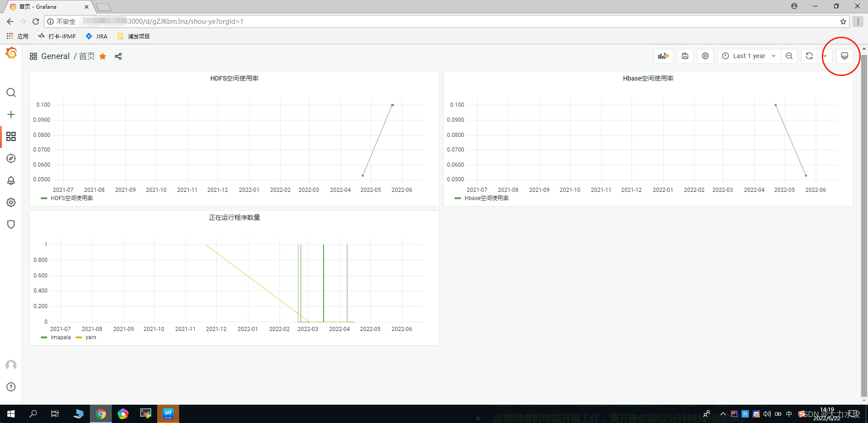868x423 pixels.
Task: Click the green HDFS legend color swatch
Action: pos(44,198)
